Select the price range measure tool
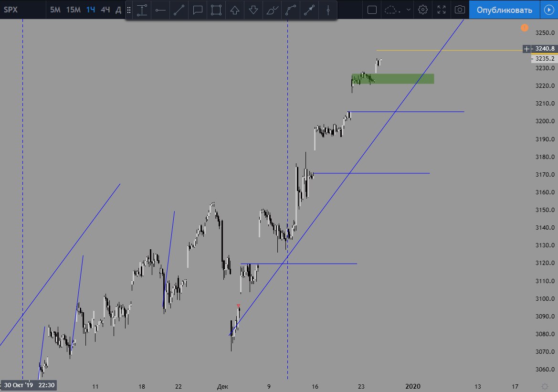The width and height of the screenshot is (558, 392). point(142,10)
